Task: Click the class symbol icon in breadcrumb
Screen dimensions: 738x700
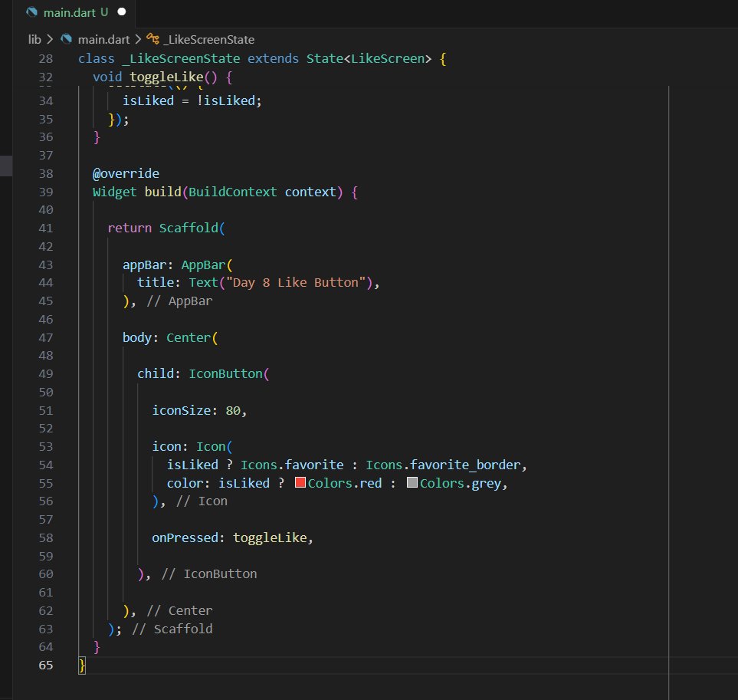Action: [x=153, y=38]
